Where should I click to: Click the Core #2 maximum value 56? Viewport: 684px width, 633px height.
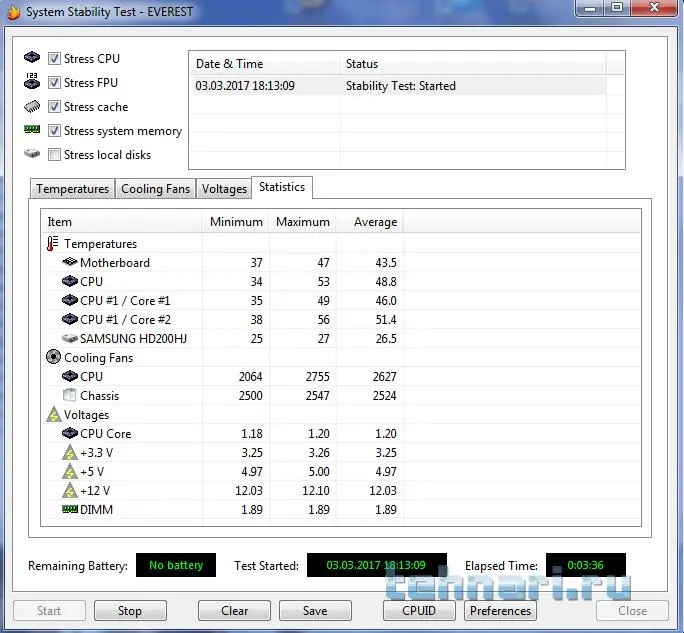[x=323, y=319]
